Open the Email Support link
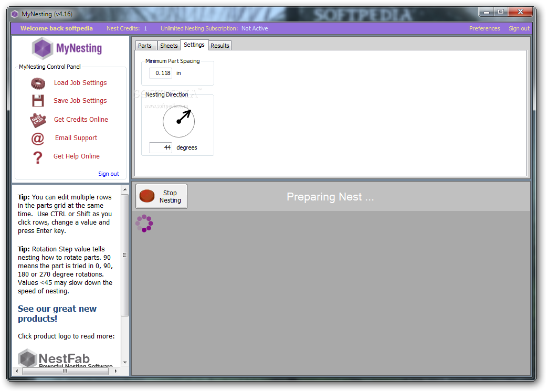This screenshot has height=392, width=547. 76,138
